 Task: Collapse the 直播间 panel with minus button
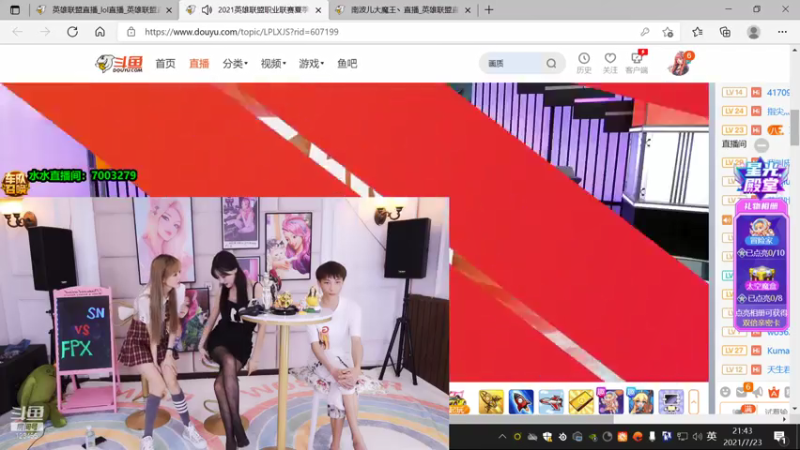pos(761,145)
